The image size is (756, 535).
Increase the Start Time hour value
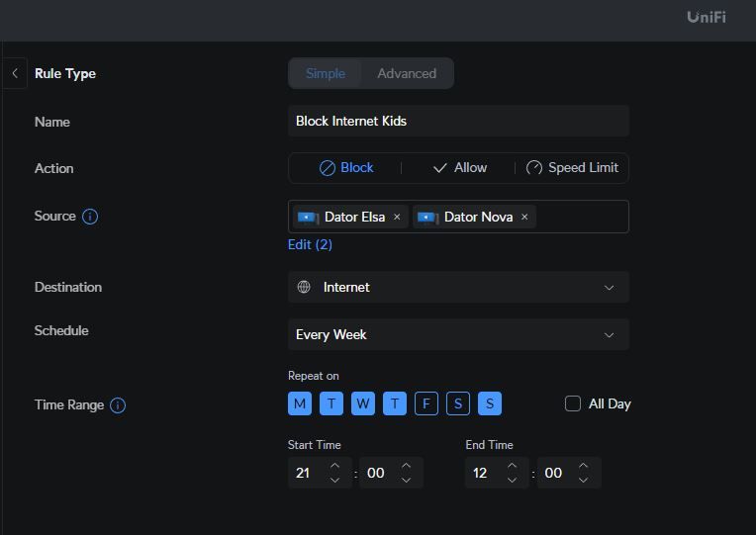coord(334,466)
